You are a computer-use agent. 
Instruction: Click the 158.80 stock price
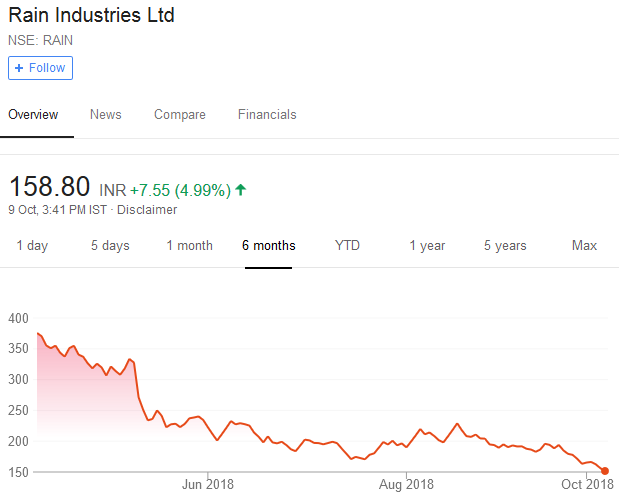point(49,187)
